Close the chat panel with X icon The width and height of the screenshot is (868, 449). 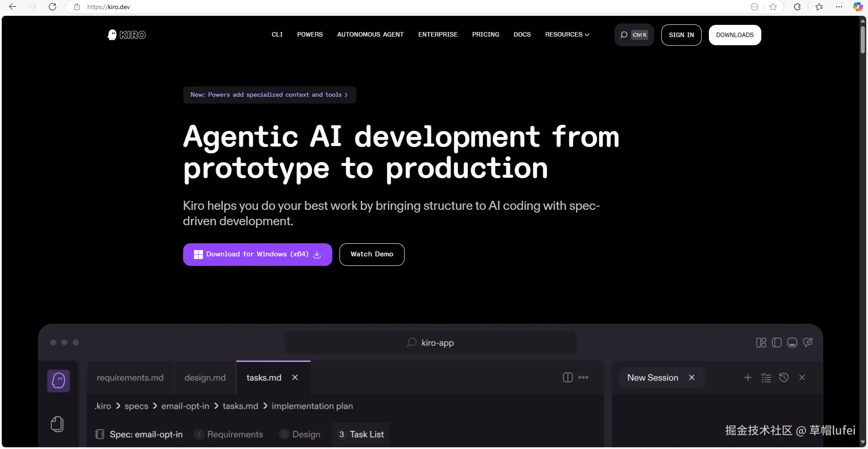(x=802, y=378)
